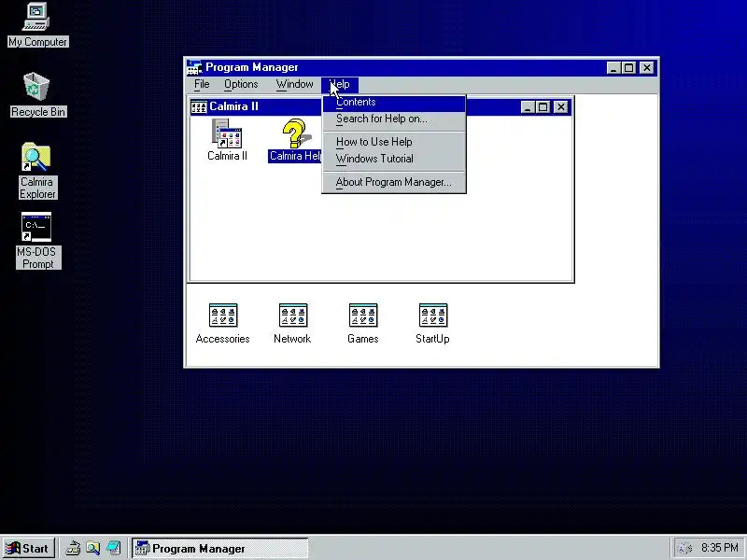Maximize the Calmira II group window
This screenshot has width=747, height=560.
543,107
